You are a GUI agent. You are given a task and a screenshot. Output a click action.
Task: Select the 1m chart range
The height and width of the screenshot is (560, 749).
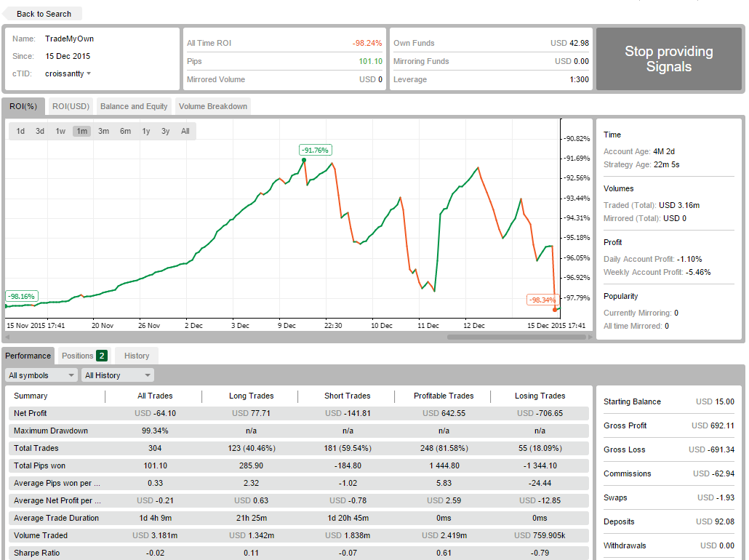(x=81, y=131)
